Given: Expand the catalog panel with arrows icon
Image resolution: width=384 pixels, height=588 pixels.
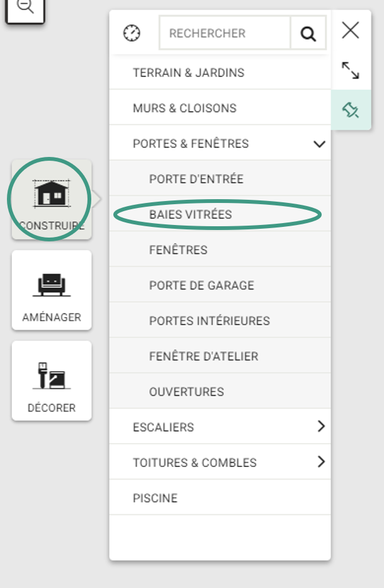Looking at the screenshot, I should coord(351,70).
